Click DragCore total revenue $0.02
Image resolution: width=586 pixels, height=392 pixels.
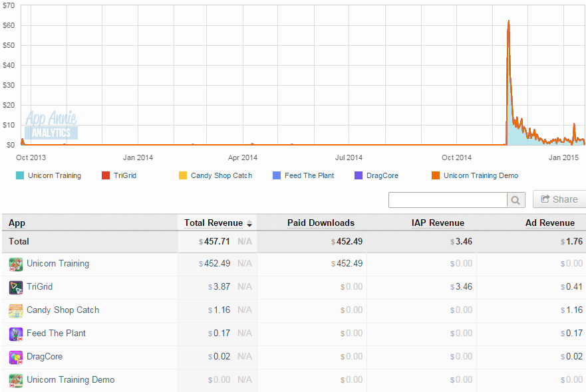tap(219, 357)
